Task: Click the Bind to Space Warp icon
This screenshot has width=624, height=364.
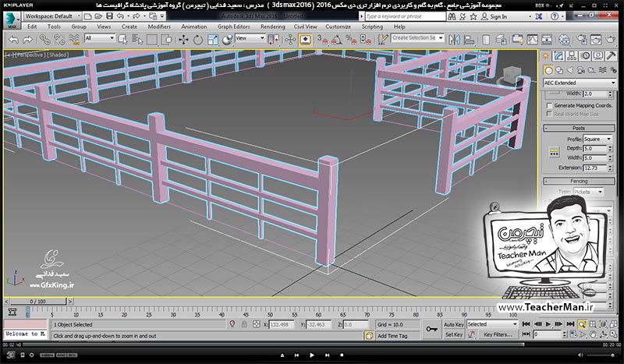Action: (74, 40)
